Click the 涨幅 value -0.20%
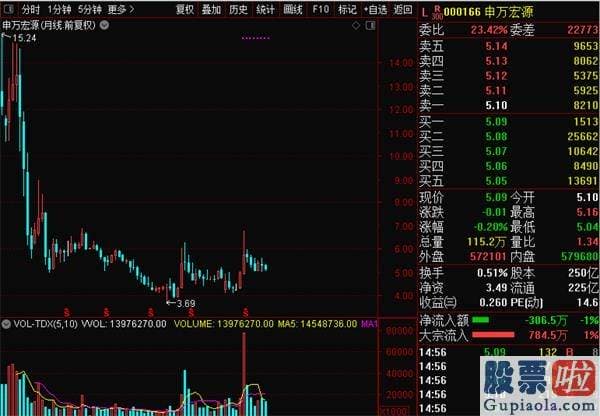 click(x=491, y=227)
